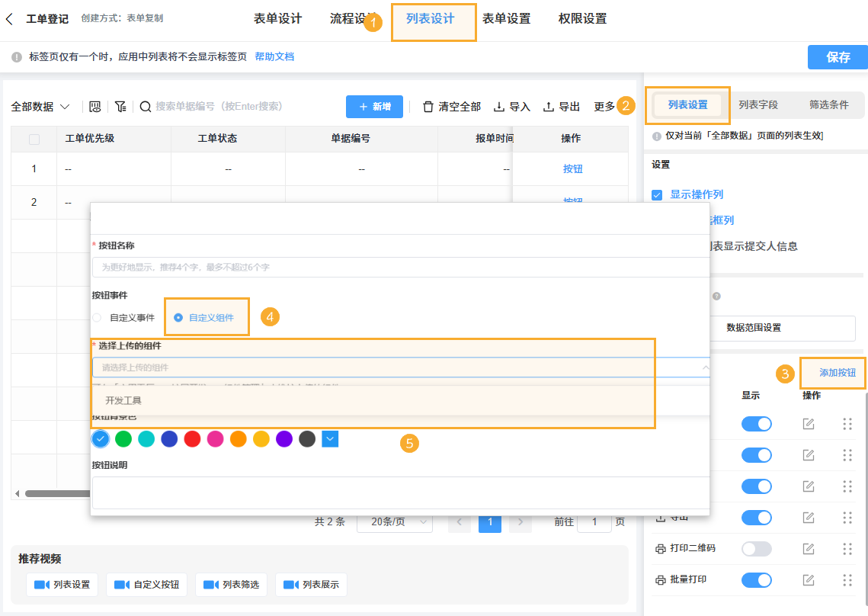Click the 清空全部 trash icon
The width and height of the screenshot is (868, 616).
[428, 107]
